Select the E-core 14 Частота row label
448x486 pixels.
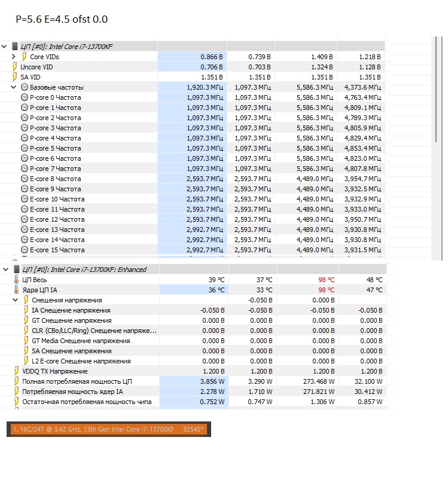57,240
